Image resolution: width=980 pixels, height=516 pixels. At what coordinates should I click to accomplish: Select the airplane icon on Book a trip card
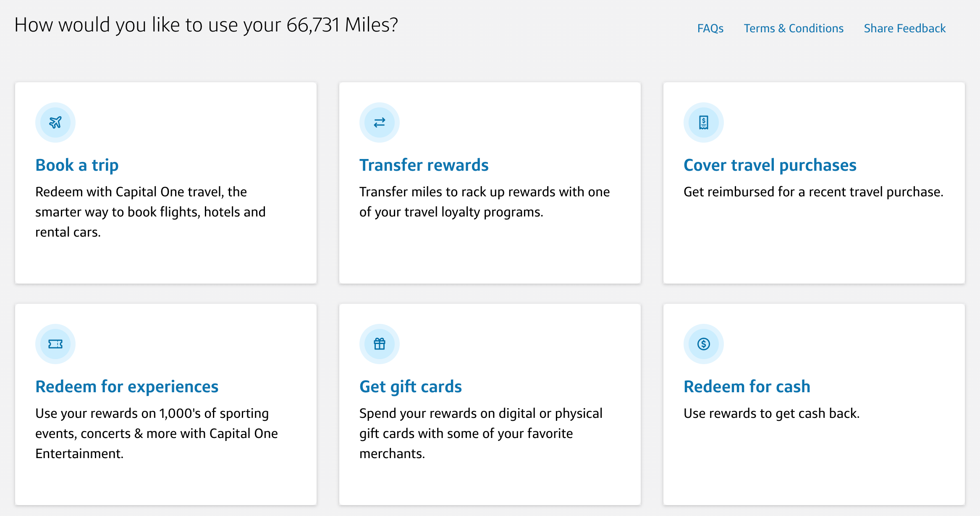55,122
